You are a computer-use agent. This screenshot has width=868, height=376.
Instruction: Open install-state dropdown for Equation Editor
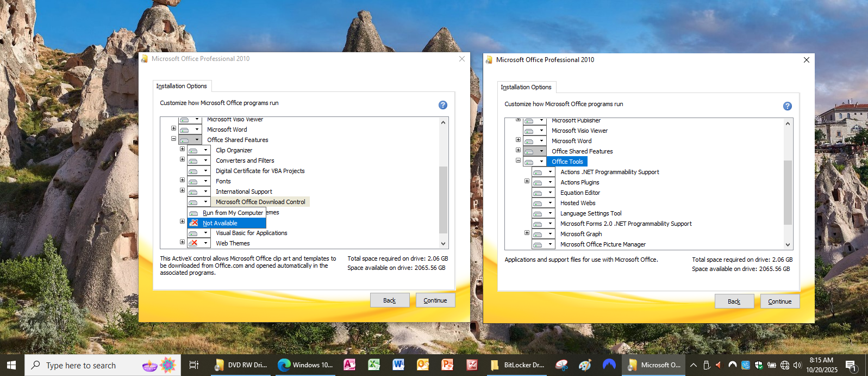(x=549, y=193)
